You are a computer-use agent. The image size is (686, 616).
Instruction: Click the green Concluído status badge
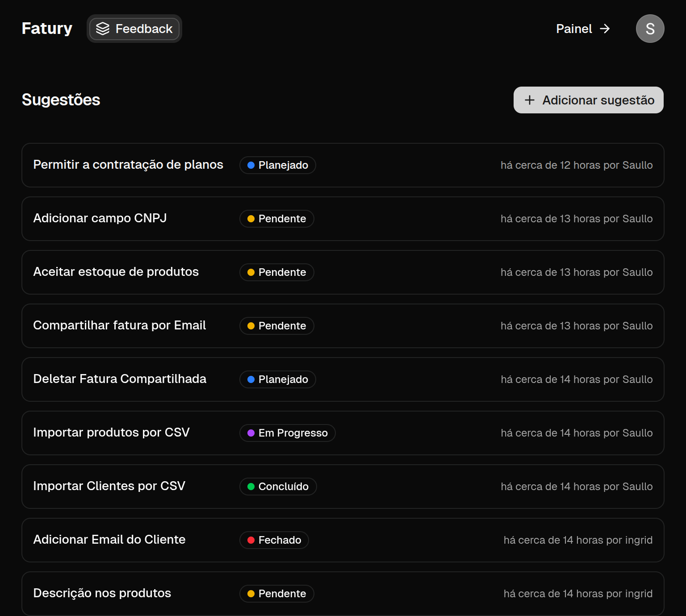click(278, 487)
